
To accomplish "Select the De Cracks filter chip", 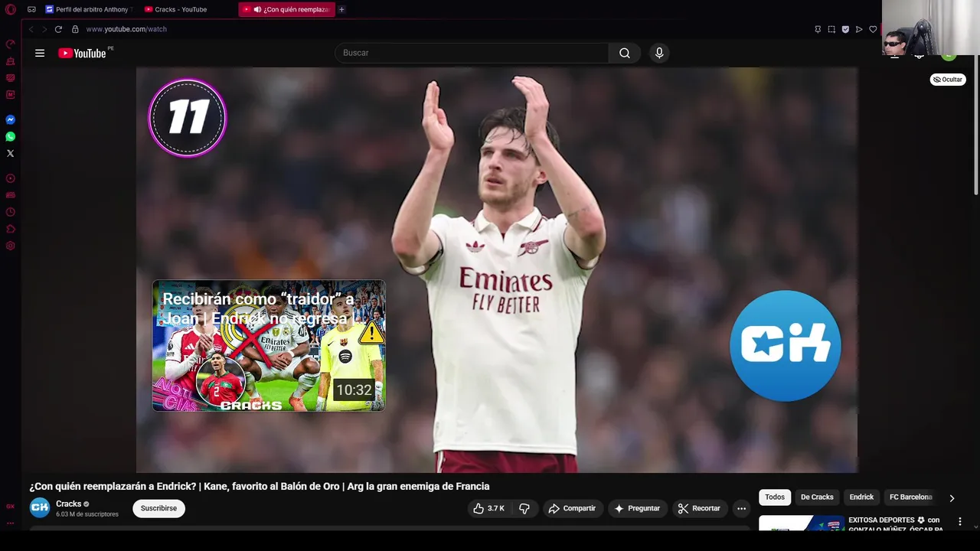I will tap(817, 497).
